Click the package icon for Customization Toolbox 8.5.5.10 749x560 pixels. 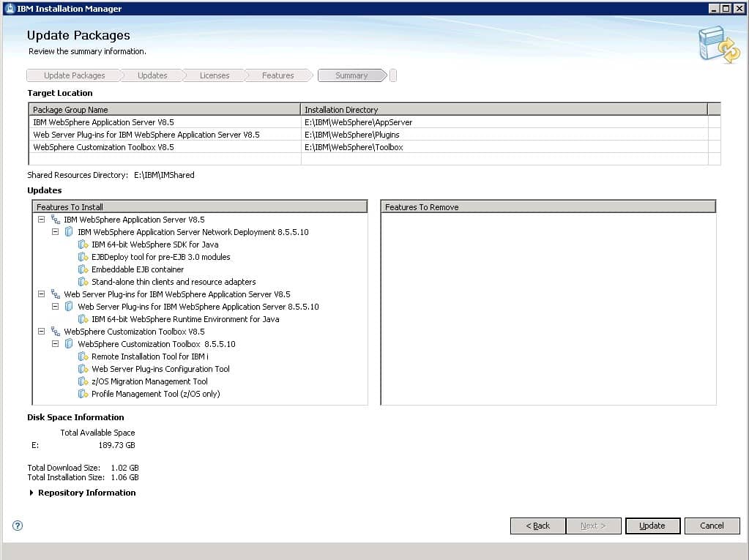(69, 344)
